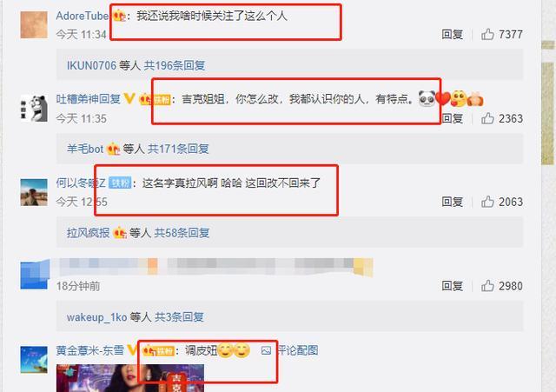Visit the 黄金薏米-东雪 profile link
556x392 pixels.
(90, 350)
